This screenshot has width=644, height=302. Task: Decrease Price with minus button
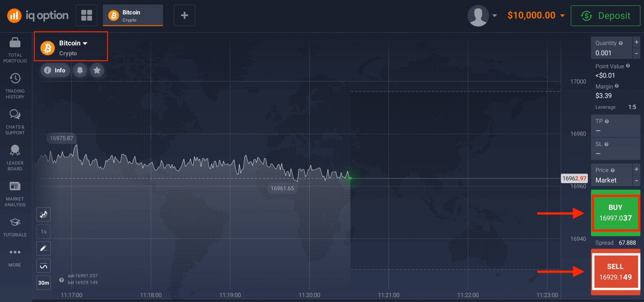tap(636, 181)
